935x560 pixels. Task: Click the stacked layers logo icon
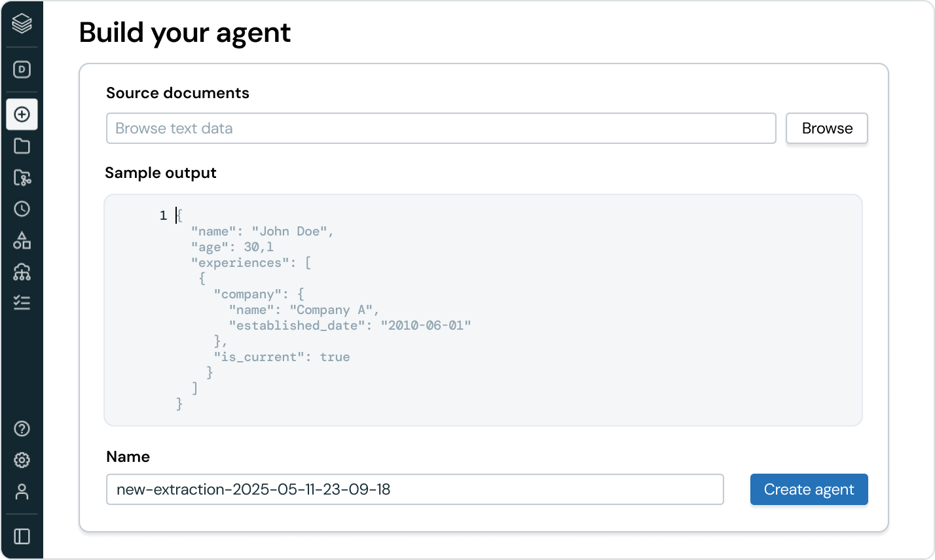pyautogui.click(x=22, y=24)
